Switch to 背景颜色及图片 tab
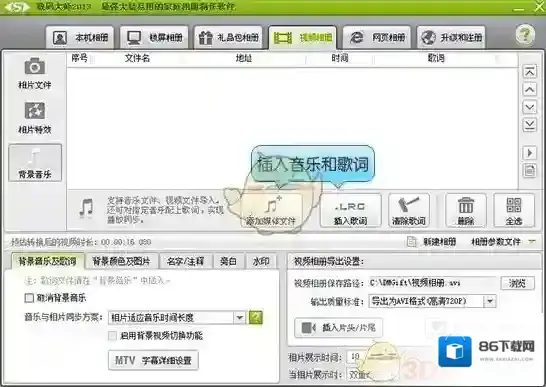Image resolution: width=546 pixels, height=387 pixels. pos(121,261)
